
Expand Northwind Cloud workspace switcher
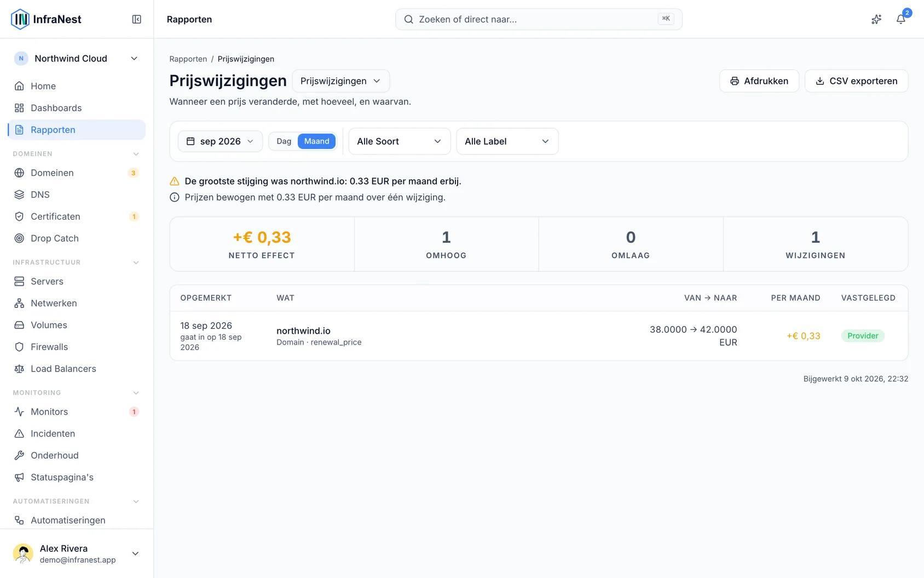(77, 59)
